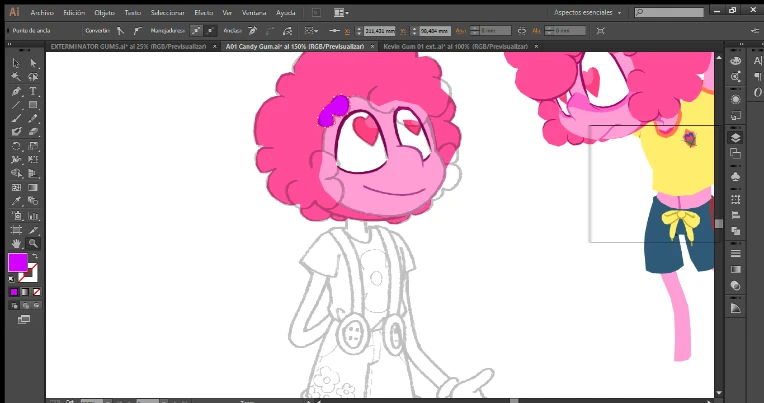Click the purple Fill color swatch
Viewport: 764px width, 403px height.
[x=18, y=263]
